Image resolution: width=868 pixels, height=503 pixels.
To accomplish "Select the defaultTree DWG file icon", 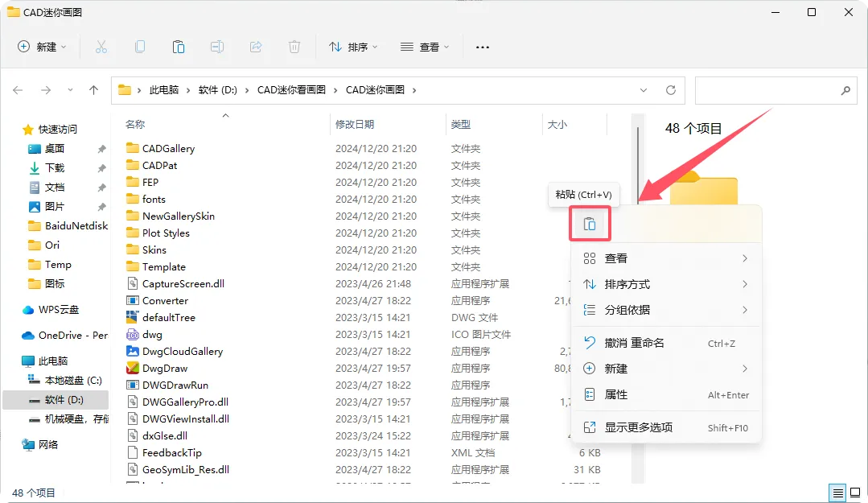I will (132, 317).
